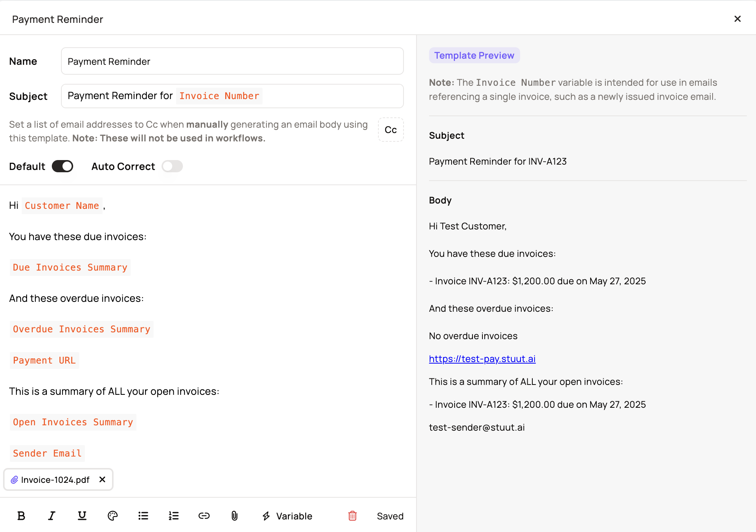Viewport: 756px width, 532px height.
Task: Apply underline formatting
Action: click(82, 516)
